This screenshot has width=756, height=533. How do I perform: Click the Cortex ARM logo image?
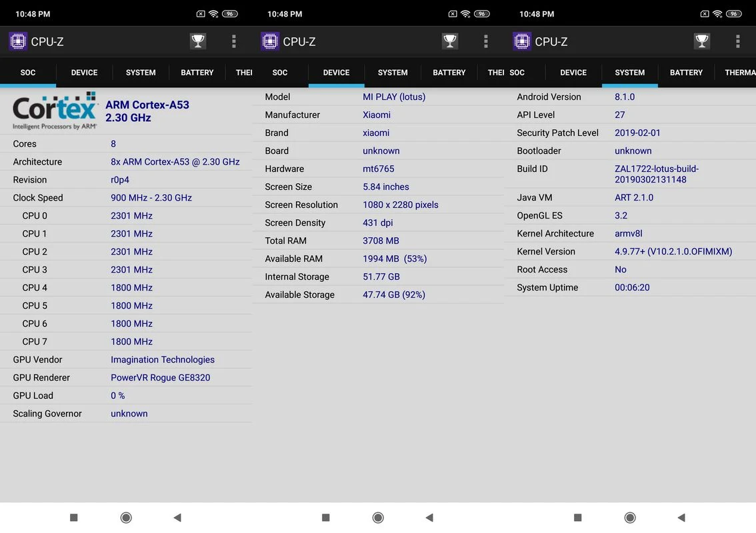55,111
